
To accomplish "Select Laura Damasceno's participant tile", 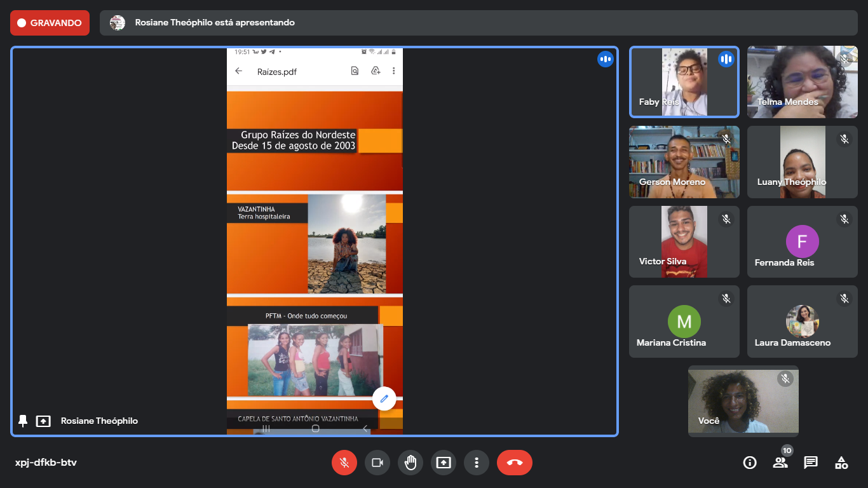I will coord(802,322).
